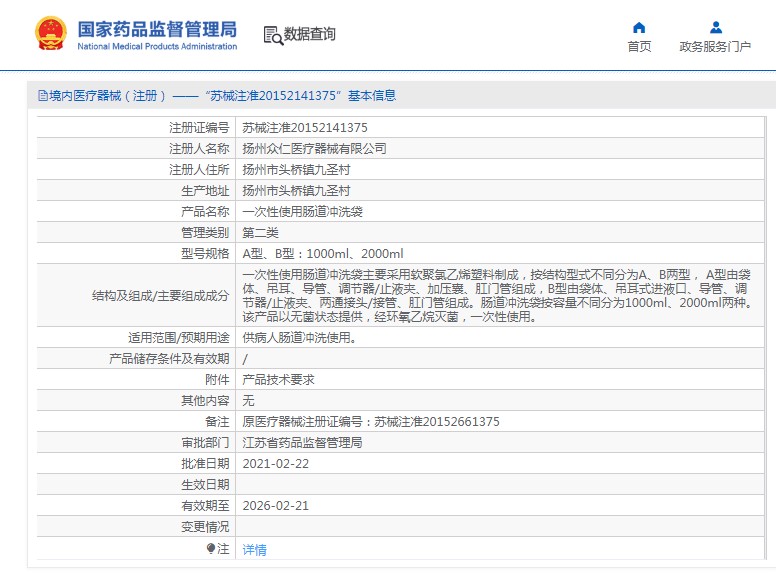
Task: Click the 产品储存条件及有效期 label
Action: click(x=169, y=359)
